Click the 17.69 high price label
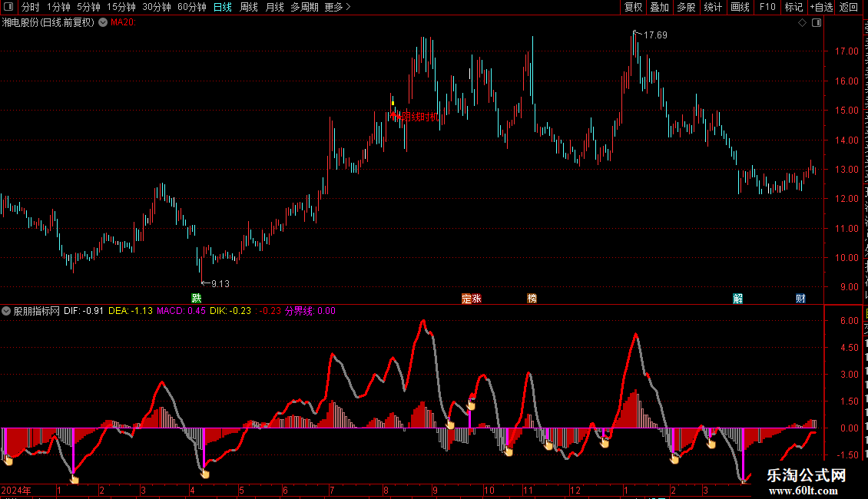This screenshot has height=499, width=868. pyautogui.click(x=655, y=35)
